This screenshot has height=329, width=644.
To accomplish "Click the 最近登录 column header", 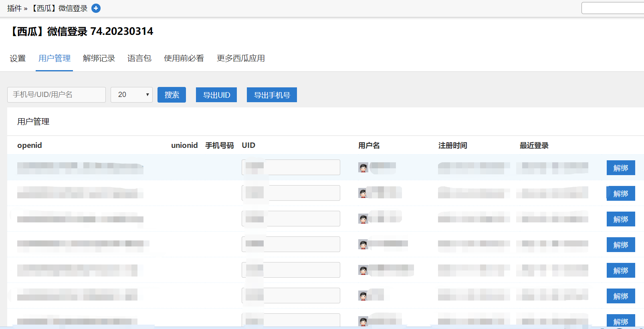I will point(534,145).
